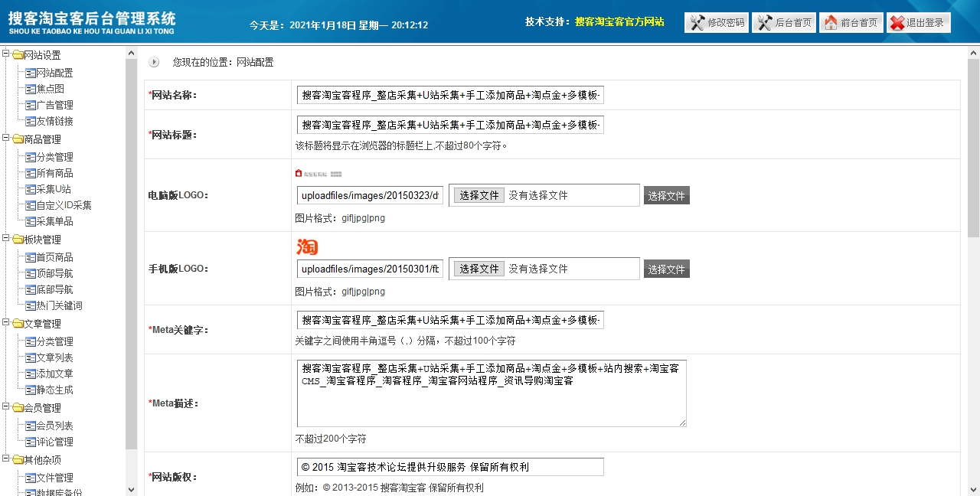Click the breadcrumb arrow icon before 您现在的位置
This screenshot has width=980, height=496.
pos(154,62)
